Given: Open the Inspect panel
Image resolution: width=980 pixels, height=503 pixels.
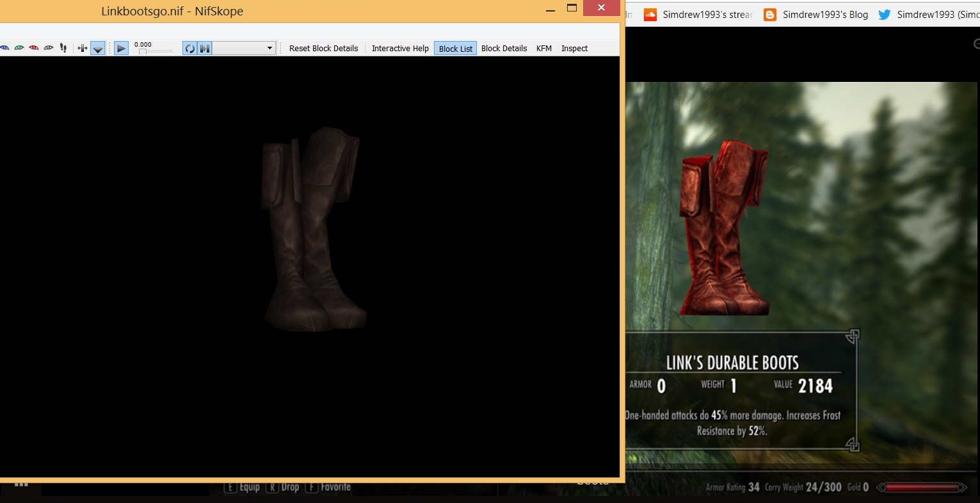Looking at the screenshot, I should (574, 48).
